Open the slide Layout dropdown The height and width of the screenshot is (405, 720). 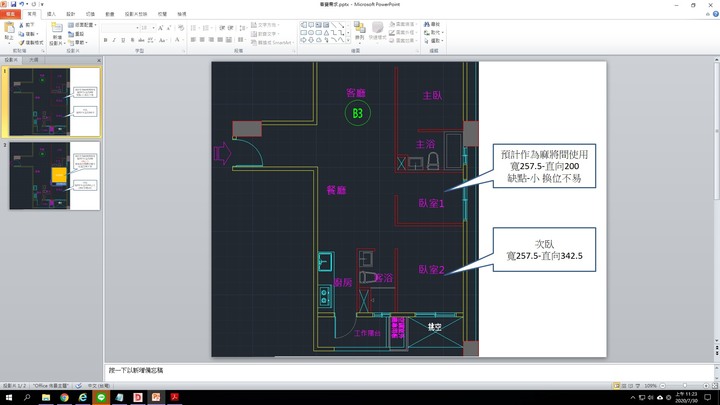[x=82, y=25]
